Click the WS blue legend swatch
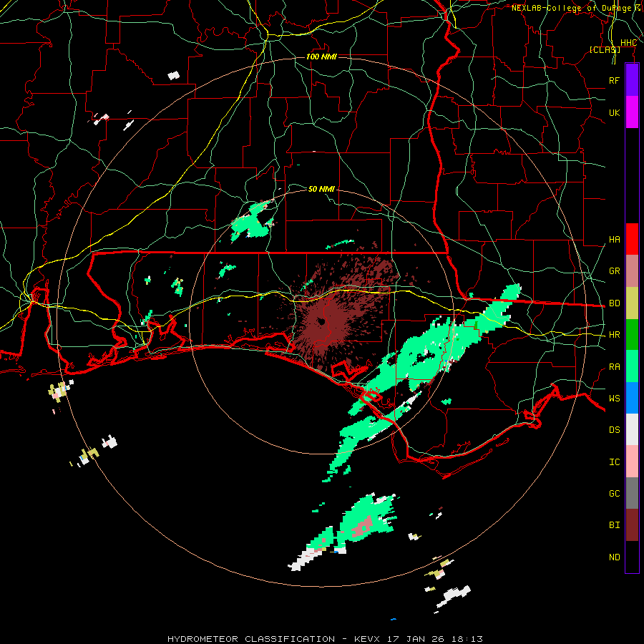The width and height of the screenshot is (644, 644). [x=632, y=398]
